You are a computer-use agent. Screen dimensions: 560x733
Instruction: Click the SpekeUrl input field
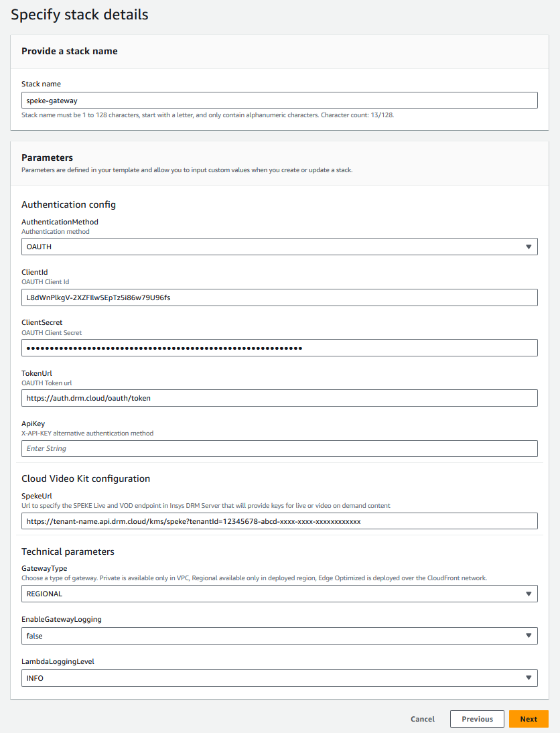point(279,521)
